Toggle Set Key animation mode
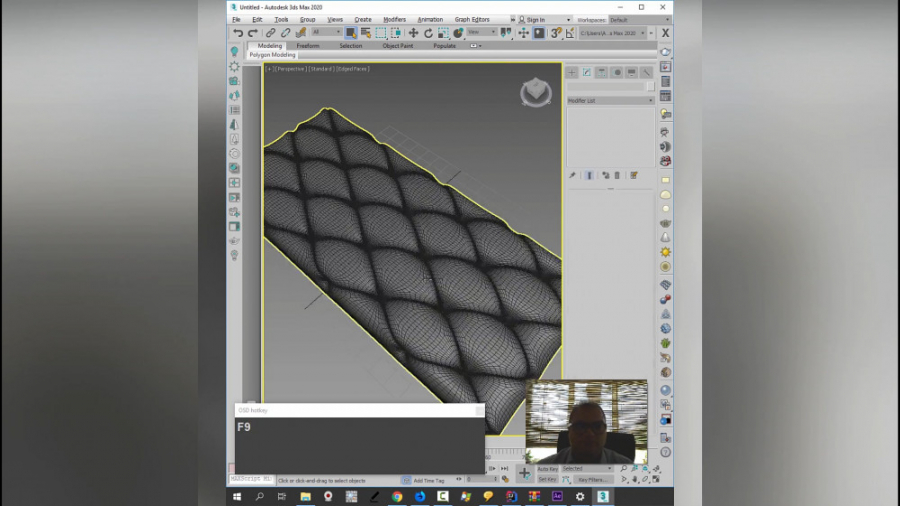The image size is (900, 506). tap(548, 480)
